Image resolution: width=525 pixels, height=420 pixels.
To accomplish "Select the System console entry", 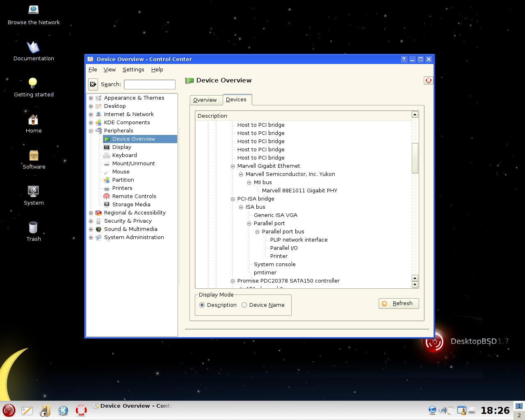I will pos(274,265).
